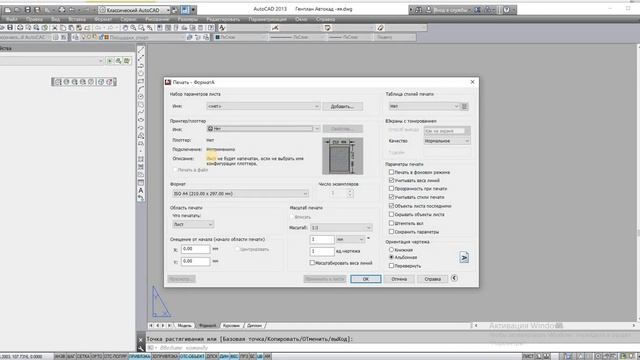
Task: Uncheck Учитывать стили печати checkbox
Action: 391,197
